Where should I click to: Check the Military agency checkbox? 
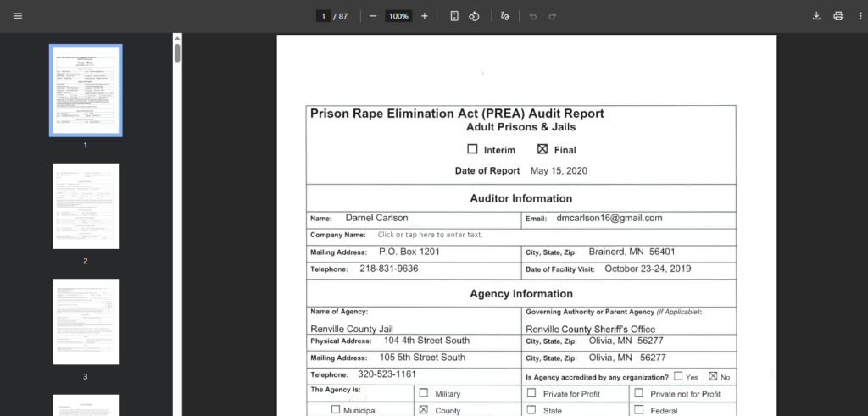click(x=423, y=393)
